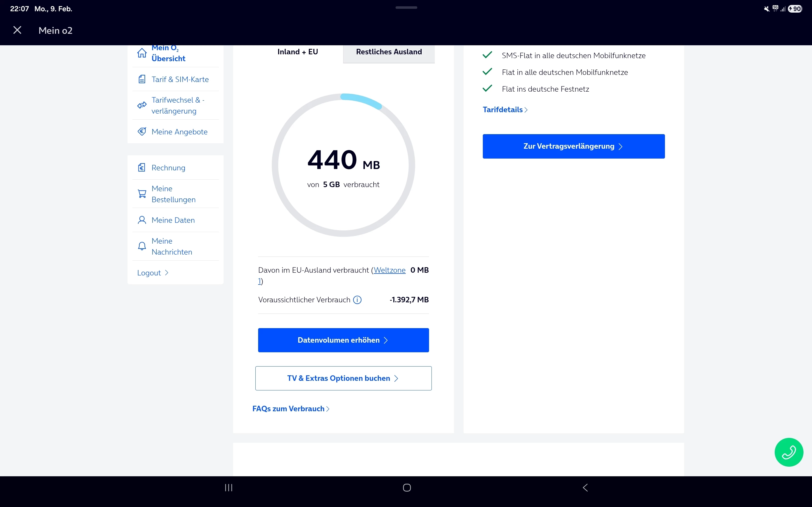Click the shopping cart icon for Bestellungen
The width and height of the screenshot is (812, 507).
point(142,194)
